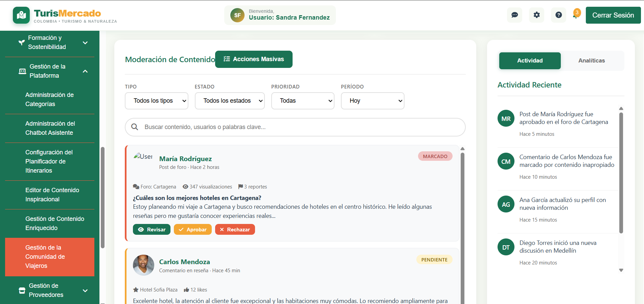Click Carlos Mendoza's profile avatar
The width and height of the screenshot is (644, 304).
click(143, 265)
